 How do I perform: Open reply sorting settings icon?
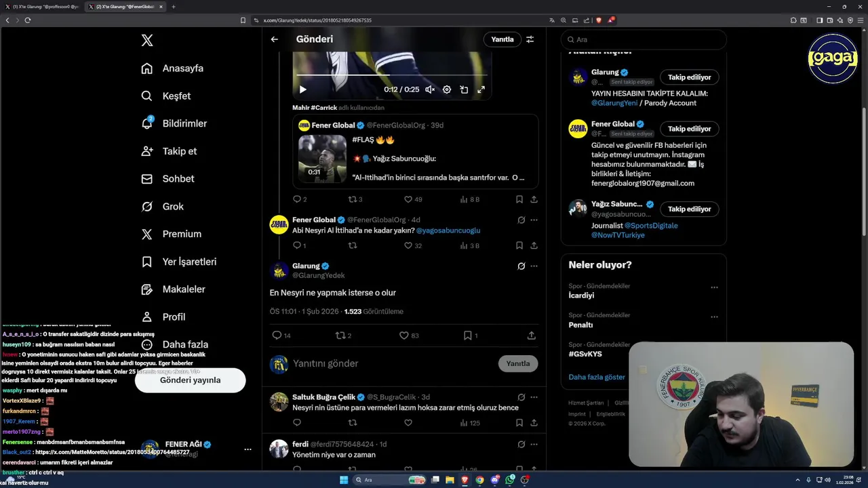pyautogui.click(x=530, y=39)
